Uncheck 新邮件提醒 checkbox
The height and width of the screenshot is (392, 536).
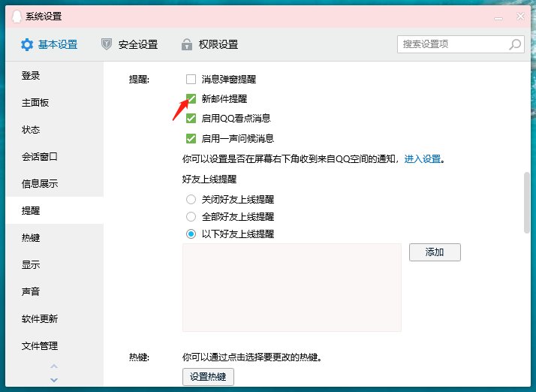pyautogui.click(x=191, y=99)
